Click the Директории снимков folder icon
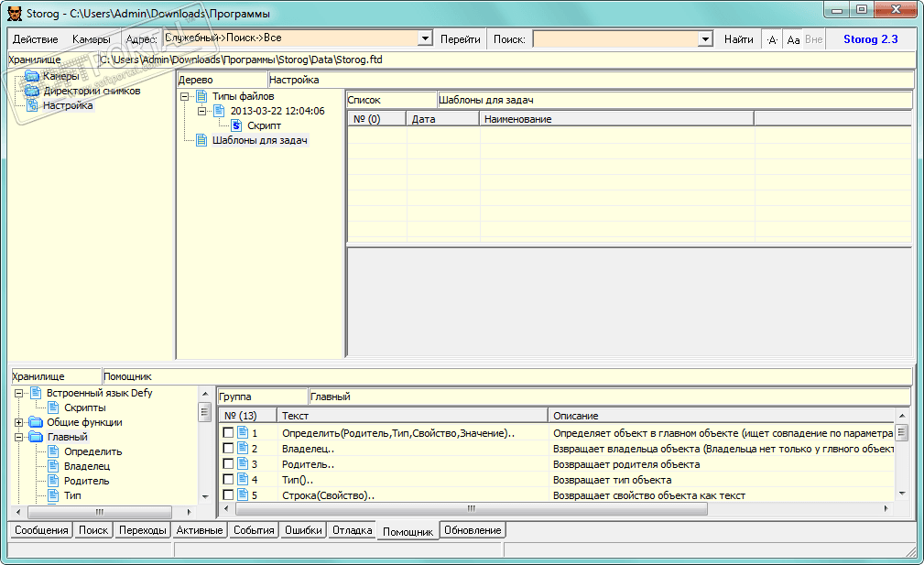The image size is (924, 565). pyautogui.click(x=32, y=91)
